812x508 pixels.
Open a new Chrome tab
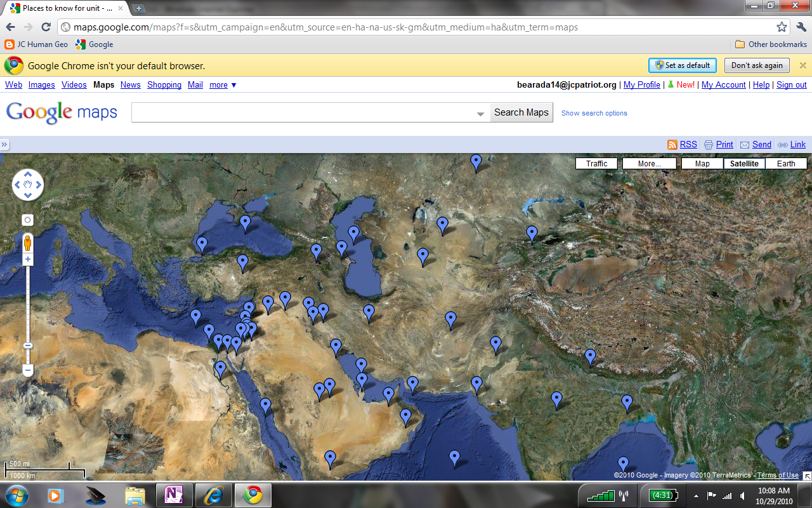click(x=140, y=8)
